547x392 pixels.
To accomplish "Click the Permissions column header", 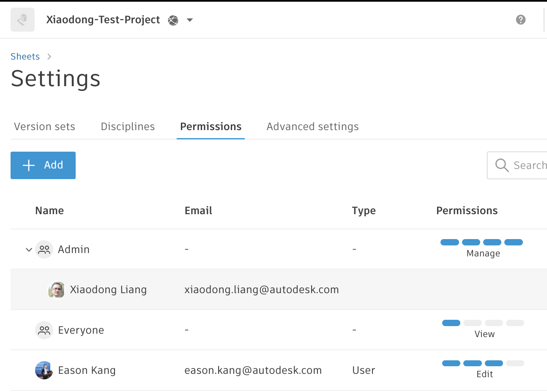I will pos(467,210).
